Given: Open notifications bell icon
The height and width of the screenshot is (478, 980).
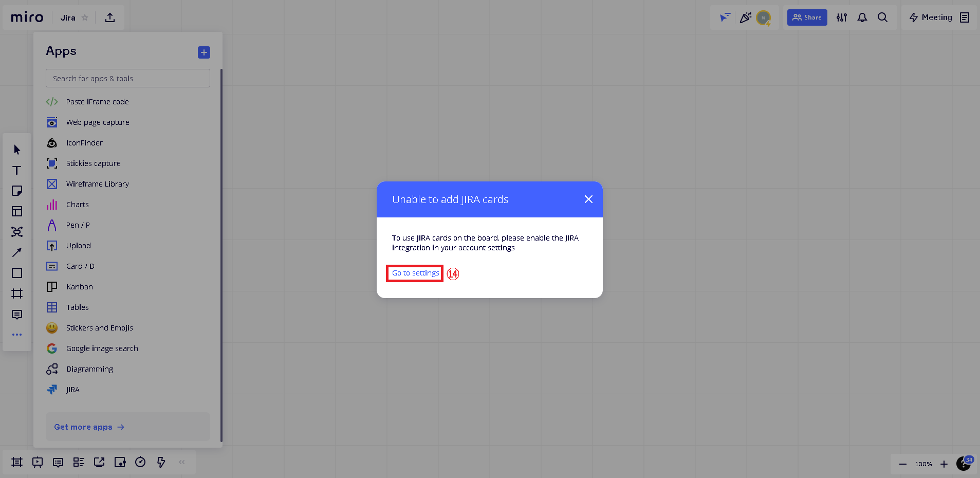Looking at the screenshot, I should tap(862, 17).
